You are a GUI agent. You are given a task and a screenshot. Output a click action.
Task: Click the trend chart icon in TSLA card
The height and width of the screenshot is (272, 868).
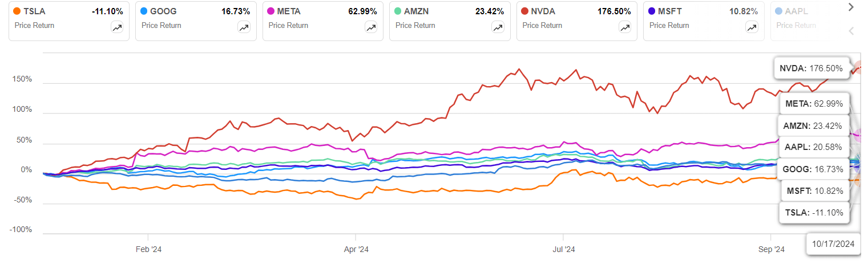[x=117, y=27]
